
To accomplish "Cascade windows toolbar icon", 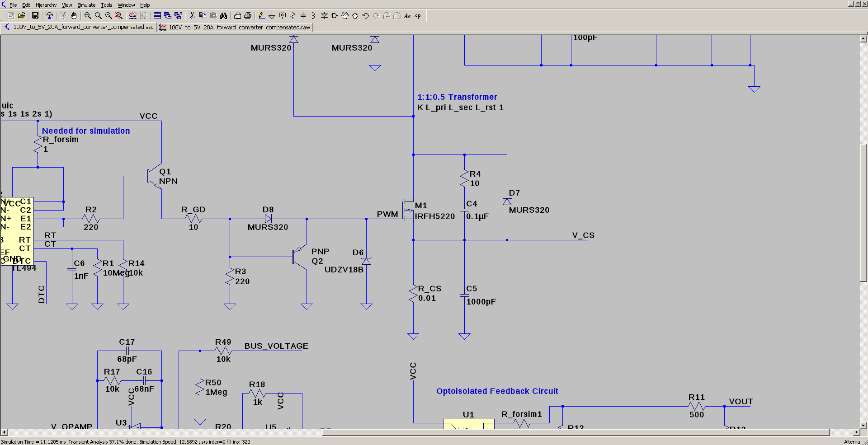I will tap(168, 16).
